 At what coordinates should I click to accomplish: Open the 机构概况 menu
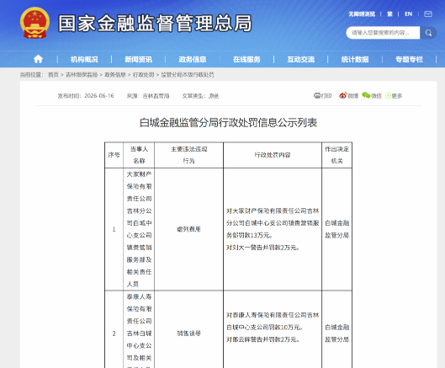coord(84,59)
